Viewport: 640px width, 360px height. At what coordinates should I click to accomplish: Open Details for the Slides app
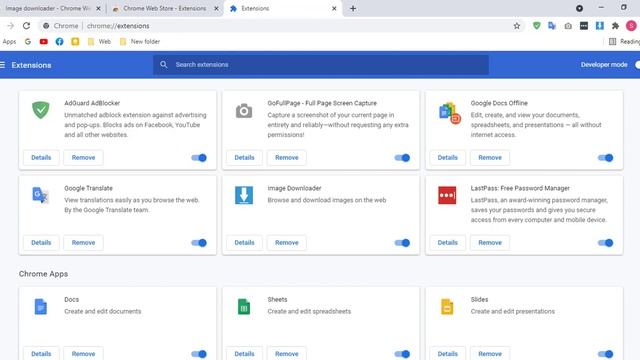tap(448, 353)
